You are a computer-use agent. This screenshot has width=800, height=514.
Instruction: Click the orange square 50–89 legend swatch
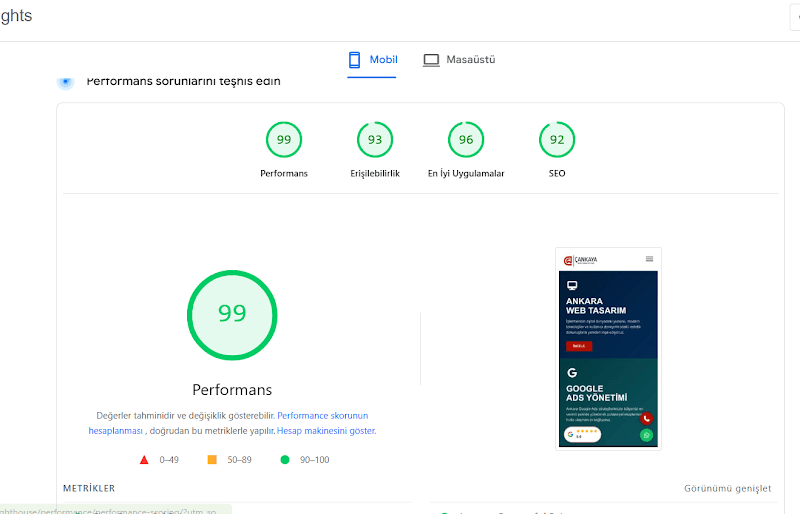coord(212,460)
